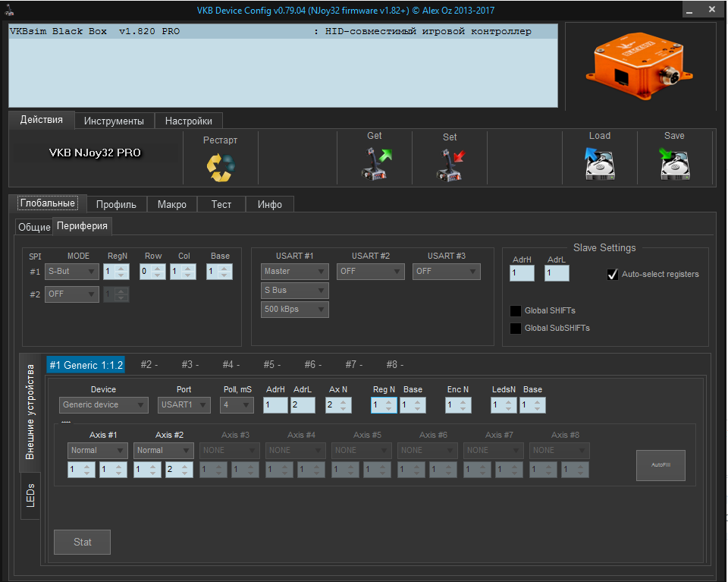Switch to the vertical LEDs tab
Viewport: 728px width, 582px height.
coord(30,495)
